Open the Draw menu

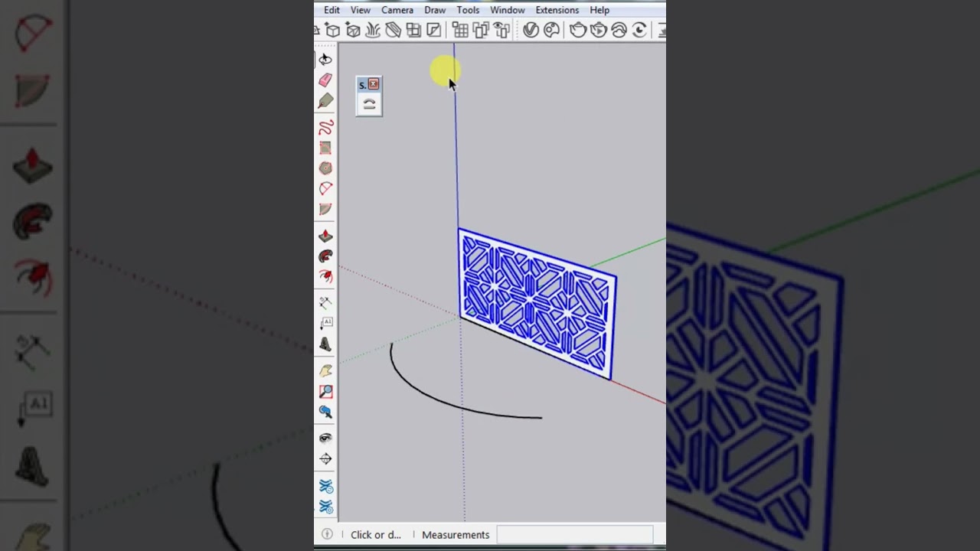[435, 10]
